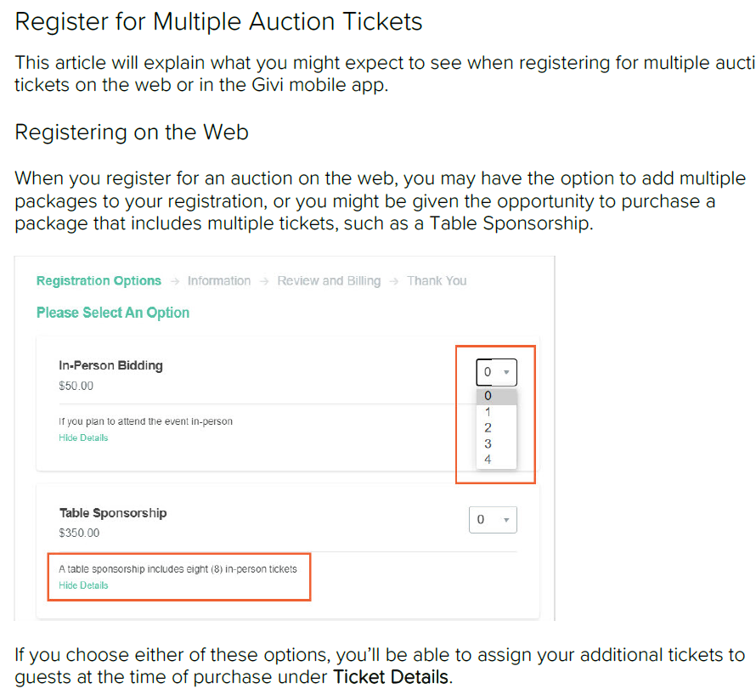Viewport: 756px width, 700px height.
Task: Go to the Information step
Action: [219, 281]
